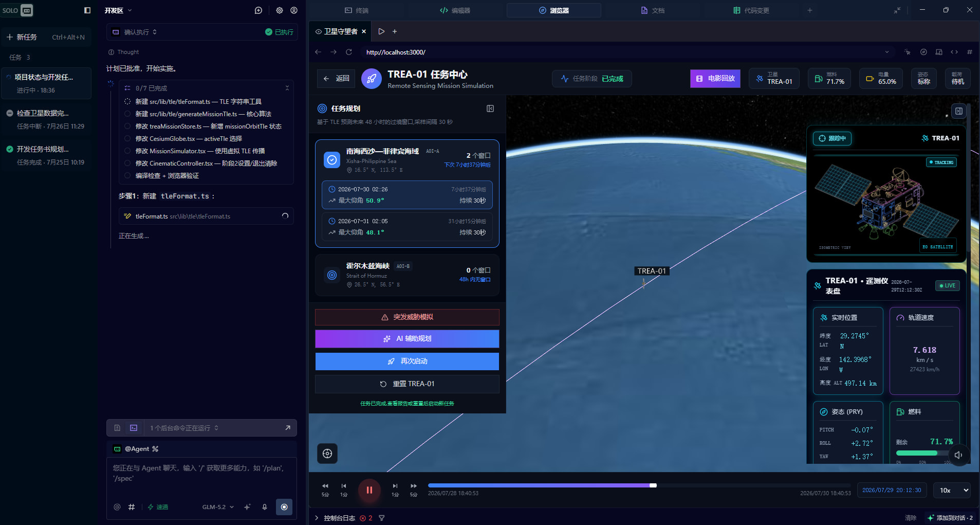Pause the simulation playback
The image size is (980, 525).
coord(369,490)
